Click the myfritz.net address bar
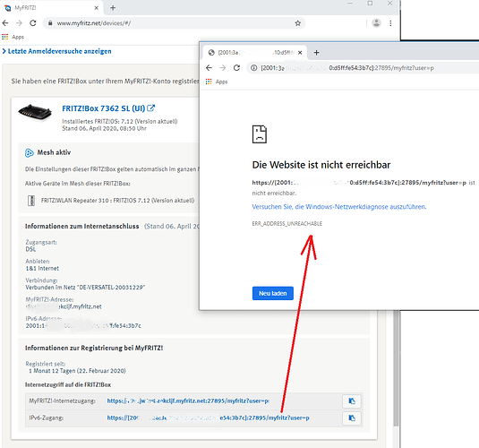Screen dimensions: 479x448 pyautogui.click(x=174, y=23)
